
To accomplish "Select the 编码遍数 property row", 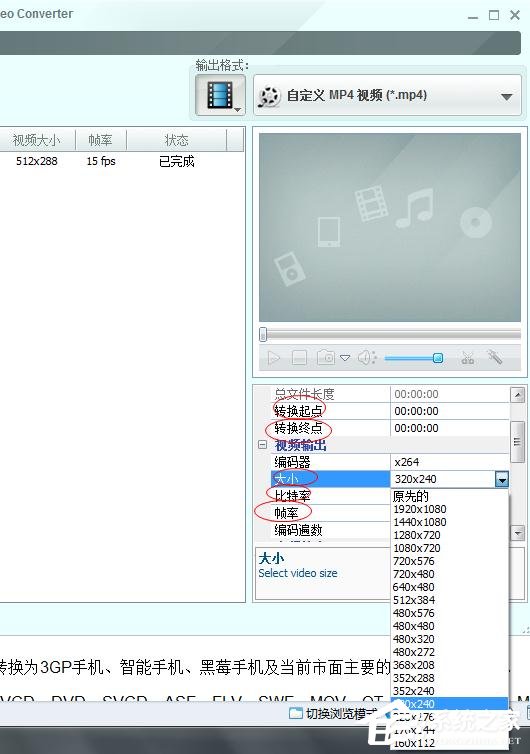I will 331,530.
